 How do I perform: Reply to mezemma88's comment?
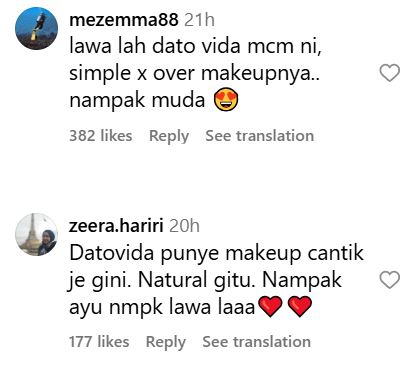169,136
